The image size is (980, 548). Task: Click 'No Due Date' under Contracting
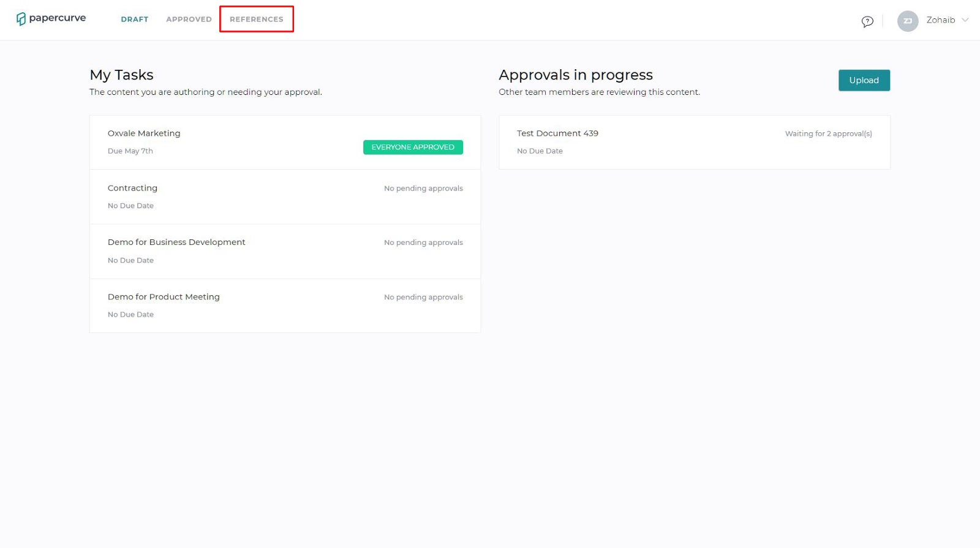(x=130, y=206)
